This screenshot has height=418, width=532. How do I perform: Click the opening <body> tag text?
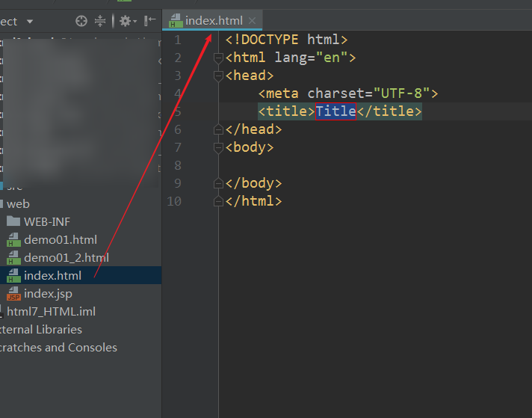coord(250,147)
